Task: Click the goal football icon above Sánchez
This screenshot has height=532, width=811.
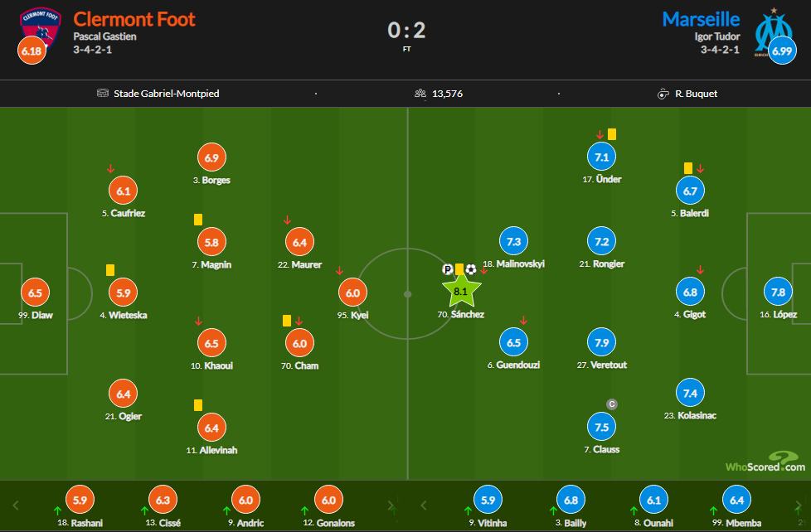Action: tap(471, 269)
